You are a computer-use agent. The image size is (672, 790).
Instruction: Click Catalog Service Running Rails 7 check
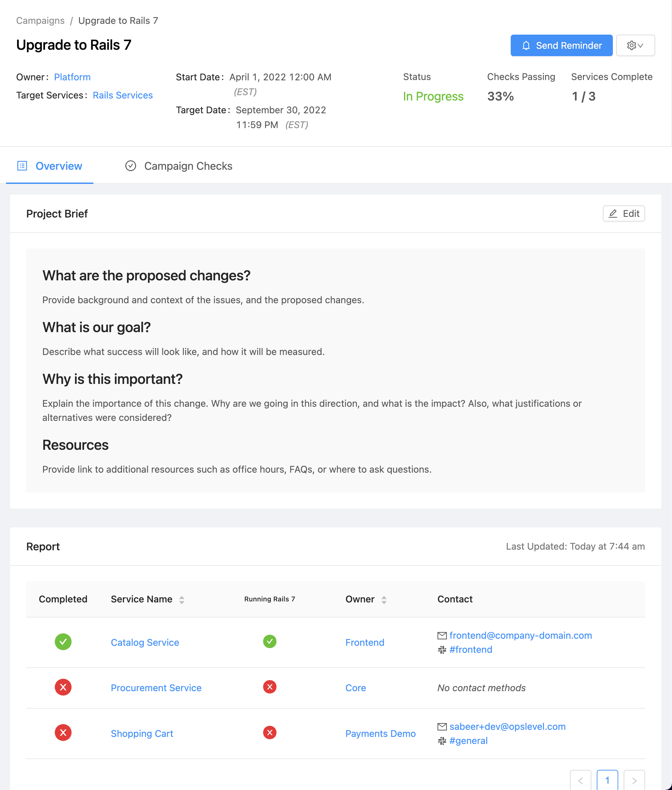tap(270, 641)
